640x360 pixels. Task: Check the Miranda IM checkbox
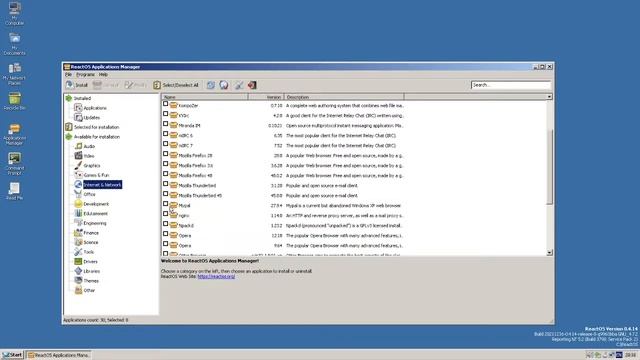point(165,124)
